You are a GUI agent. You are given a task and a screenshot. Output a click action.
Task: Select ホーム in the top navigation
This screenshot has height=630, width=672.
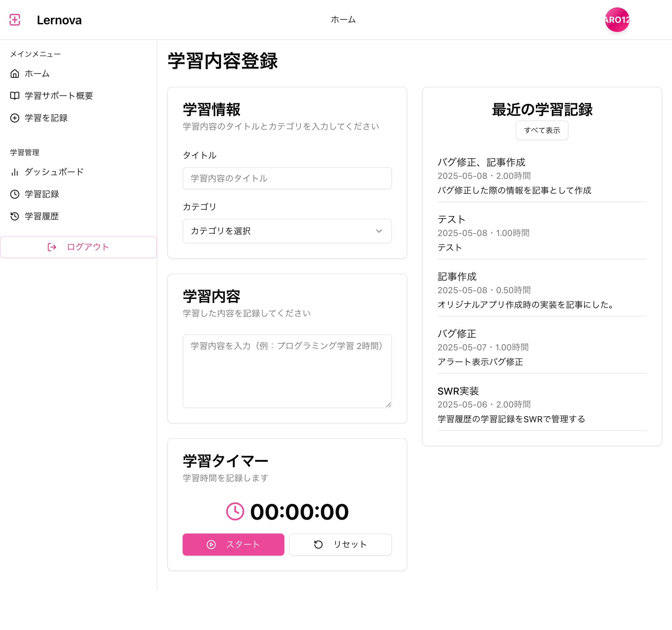[x=343, y=20]
